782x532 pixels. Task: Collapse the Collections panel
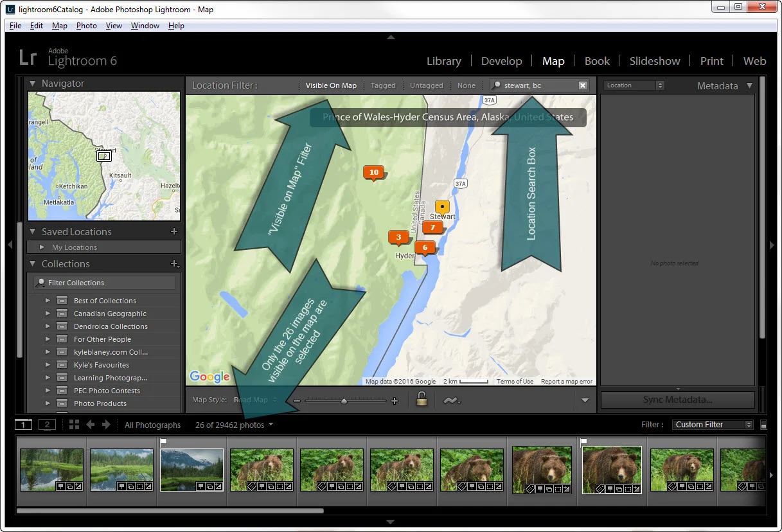click(x=33, y=264)
